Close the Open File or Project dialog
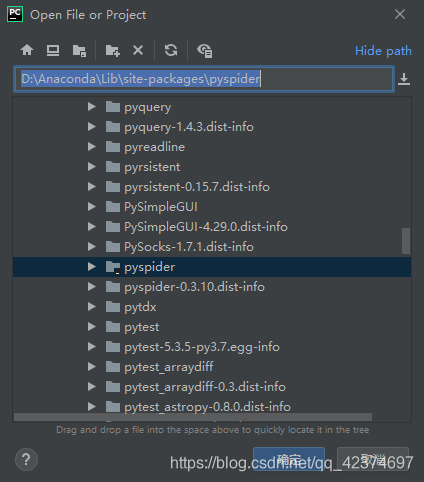Screen dimensions: 424x482 point(400,14)
